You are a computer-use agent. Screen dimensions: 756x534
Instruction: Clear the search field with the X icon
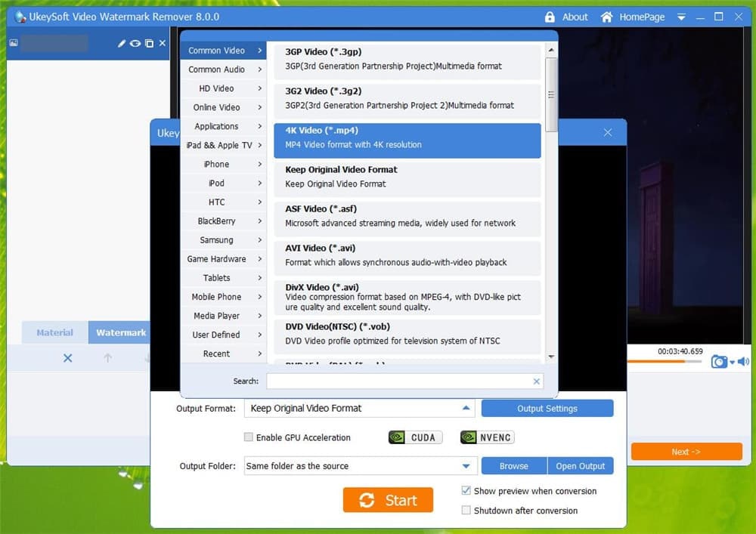(x=536, y=381)
